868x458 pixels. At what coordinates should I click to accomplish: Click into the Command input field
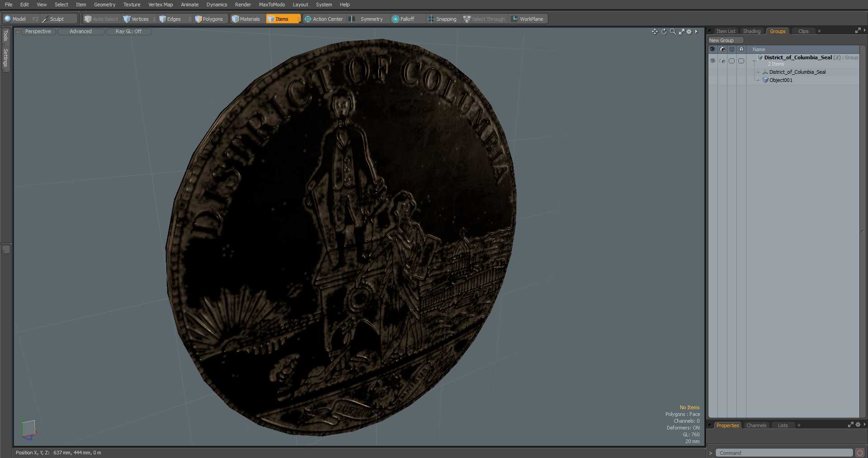[784, 453]
